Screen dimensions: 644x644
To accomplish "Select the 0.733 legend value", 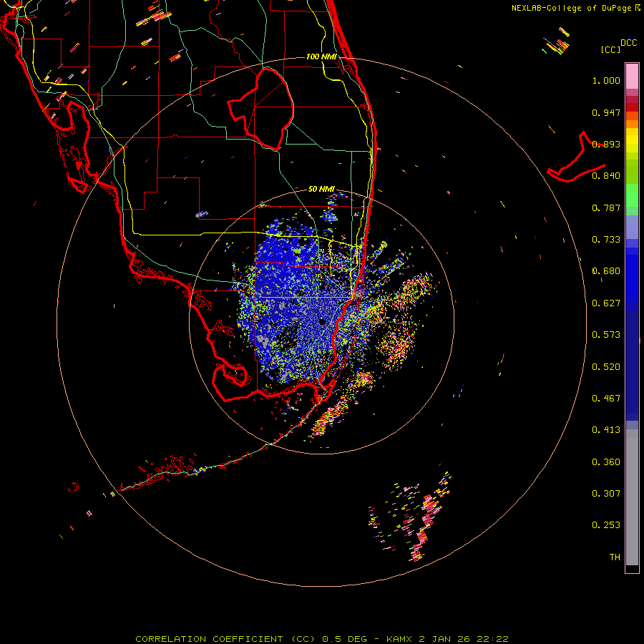I will coord(606,240).
